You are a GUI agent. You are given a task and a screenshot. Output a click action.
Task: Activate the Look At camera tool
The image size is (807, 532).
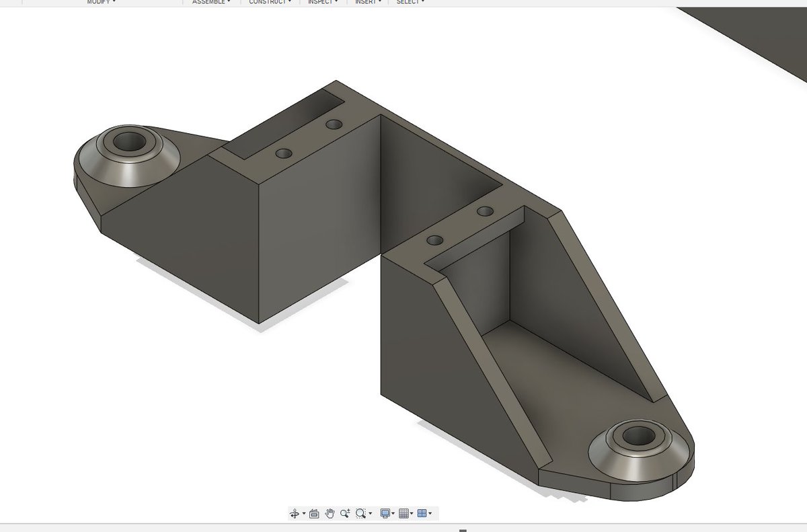tap(314, 514)
